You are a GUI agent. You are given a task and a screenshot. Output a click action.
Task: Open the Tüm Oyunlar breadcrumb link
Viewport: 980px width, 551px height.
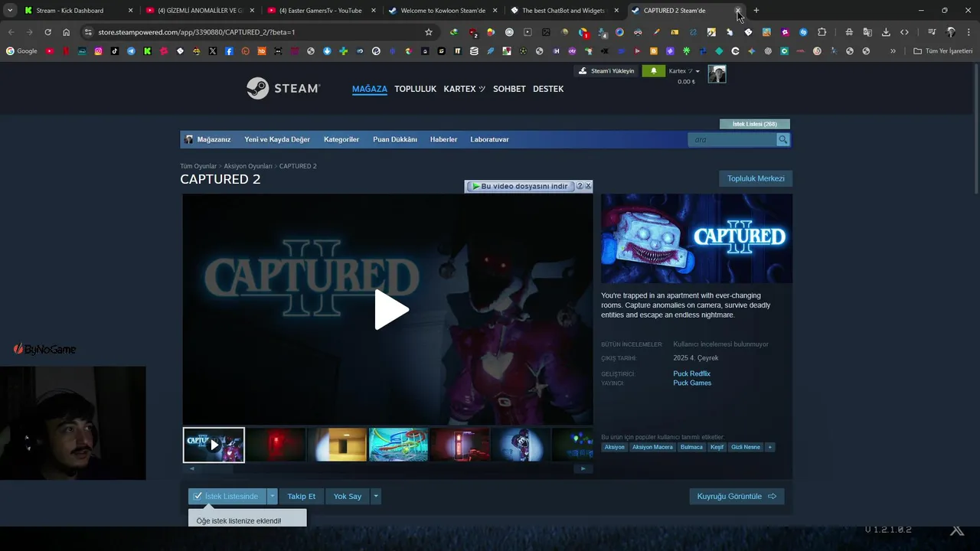coord(198,166)
